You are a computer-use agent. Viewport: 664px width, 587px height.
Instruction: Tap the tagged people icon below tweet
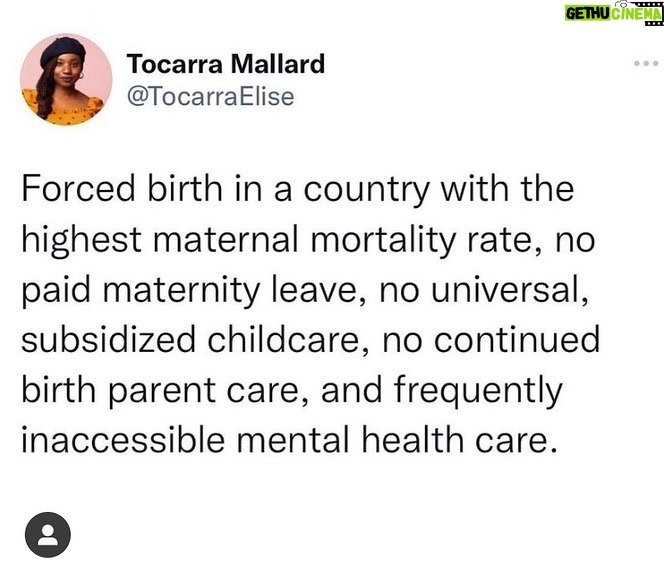point(48,534)
